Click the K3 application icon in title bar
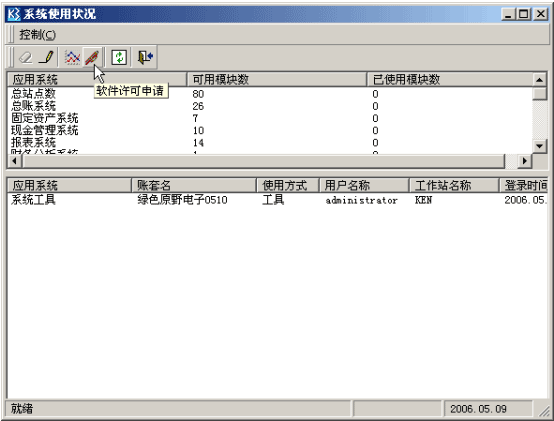The width and height of the screenshot is (554, 421). 14,14
